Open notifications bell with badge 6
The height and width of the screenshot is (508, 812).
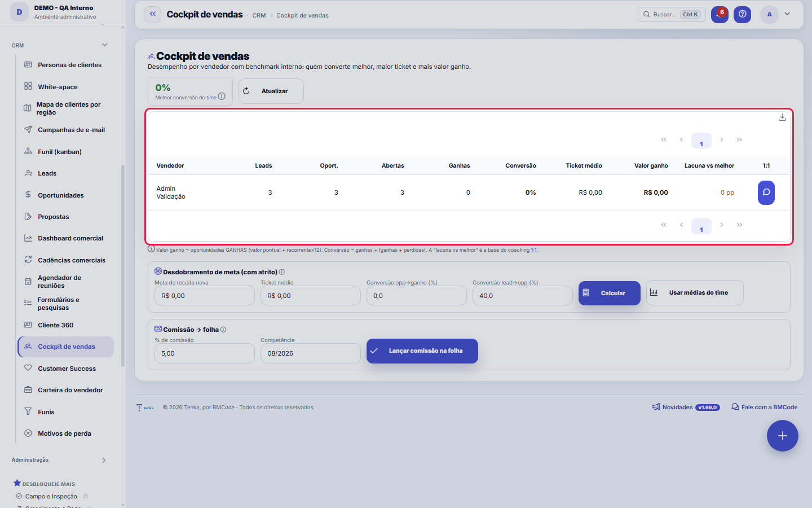pos(720,15)
